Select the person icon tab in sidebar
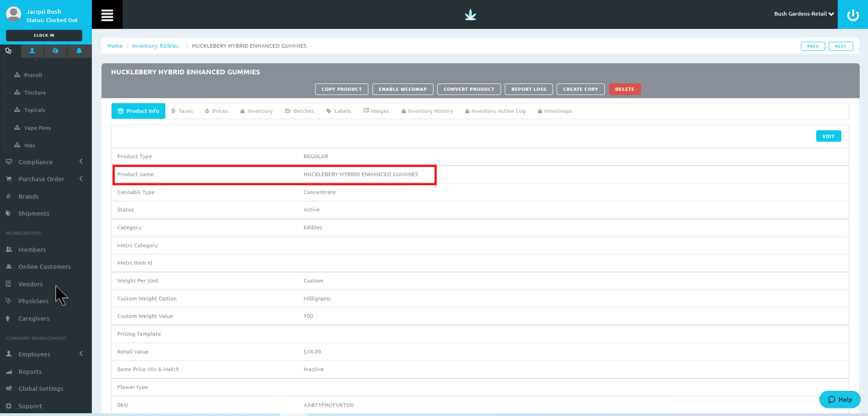The height and width of the screenshot is (416, 868). (x=32, y=51)
